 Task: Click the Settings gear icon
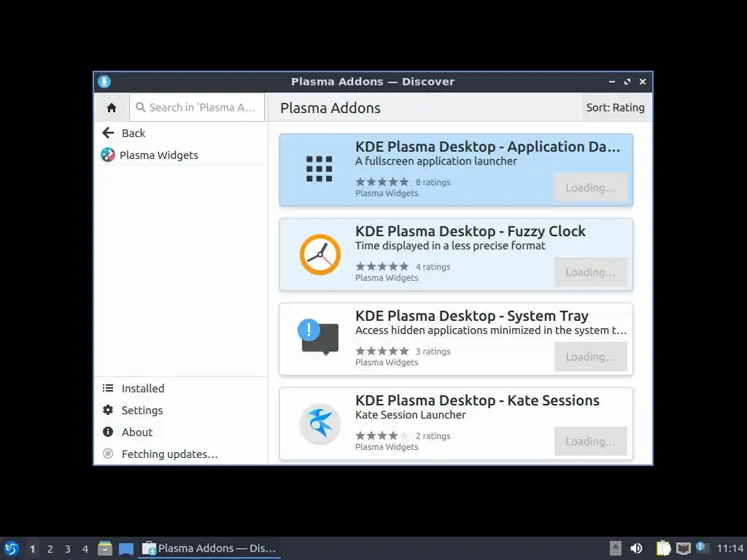click(x=108, y=410)
